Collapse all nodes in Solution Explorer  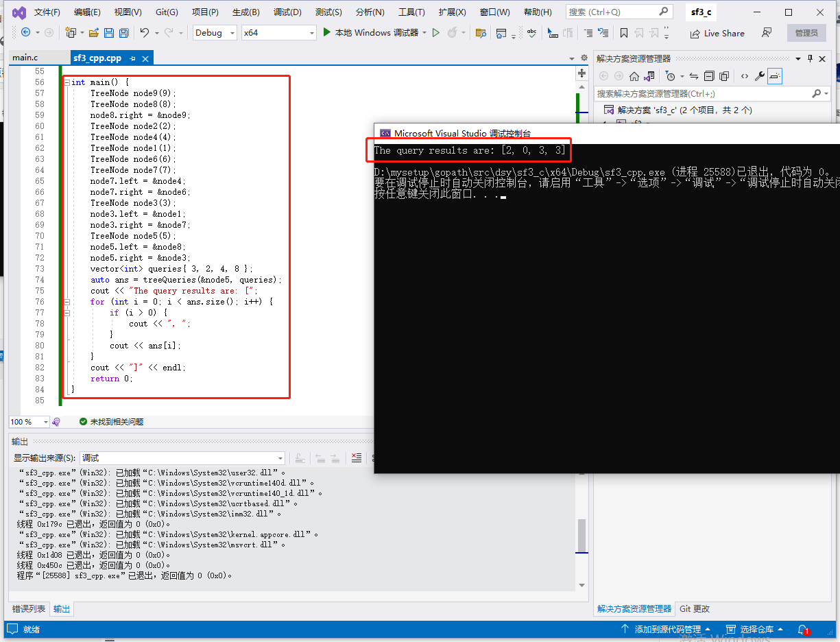709,76
